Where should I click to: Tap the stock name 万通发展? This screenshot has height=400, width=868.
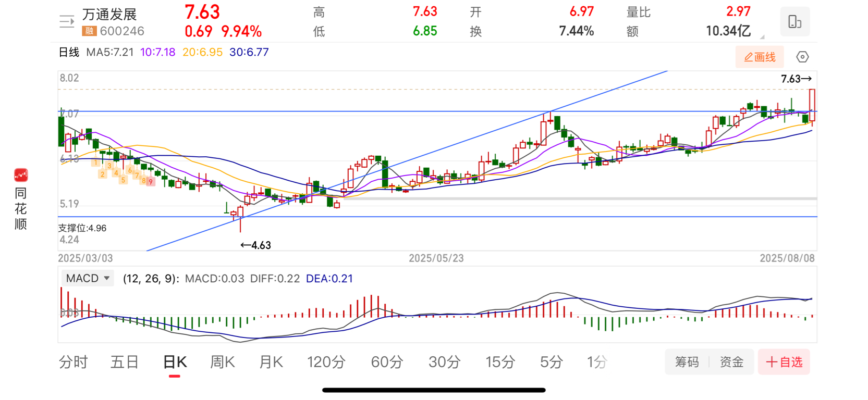[109, 14]
